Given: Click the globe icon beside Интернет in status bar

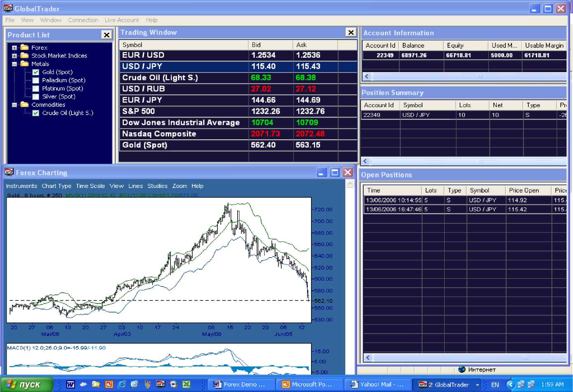Looking at the screenshot, I should (462, 369).
